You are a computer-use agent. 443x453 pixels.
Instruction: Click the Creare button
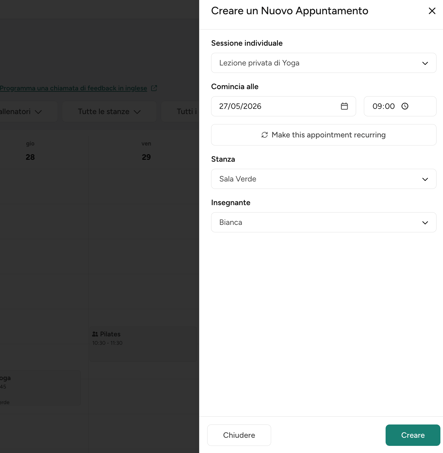click(x=413, y=435)
